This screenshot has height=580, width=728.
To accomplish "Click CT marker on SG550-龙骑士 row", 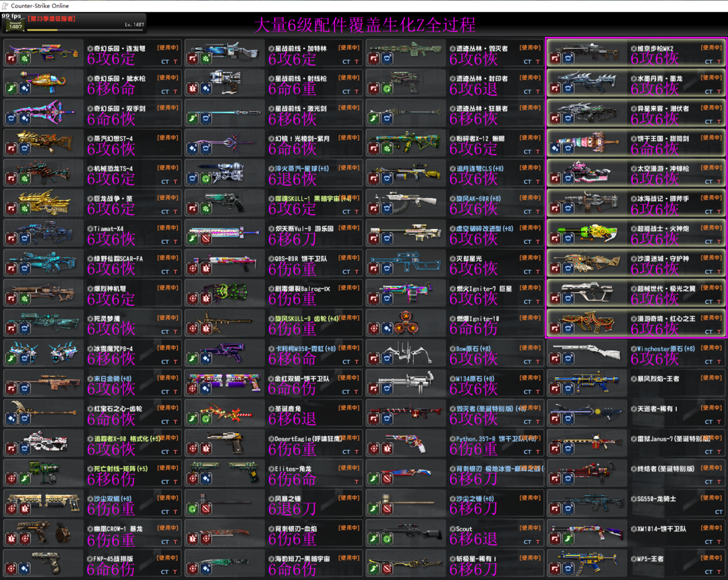I will [x=719, y=512].
